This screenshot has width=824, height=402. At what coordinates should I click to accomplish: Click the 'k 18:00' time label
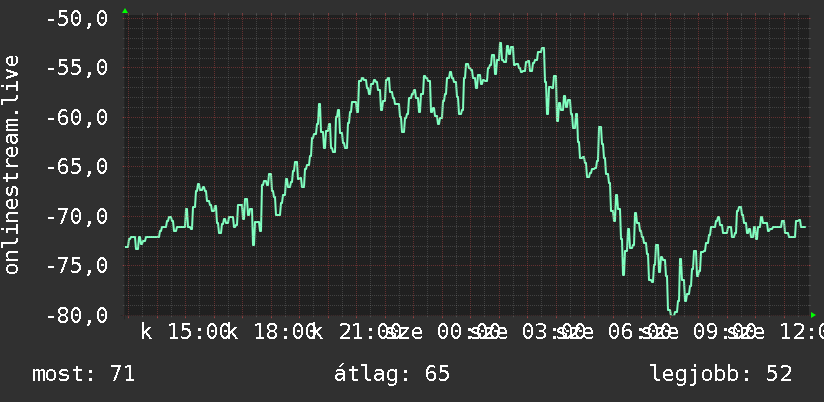272,333
